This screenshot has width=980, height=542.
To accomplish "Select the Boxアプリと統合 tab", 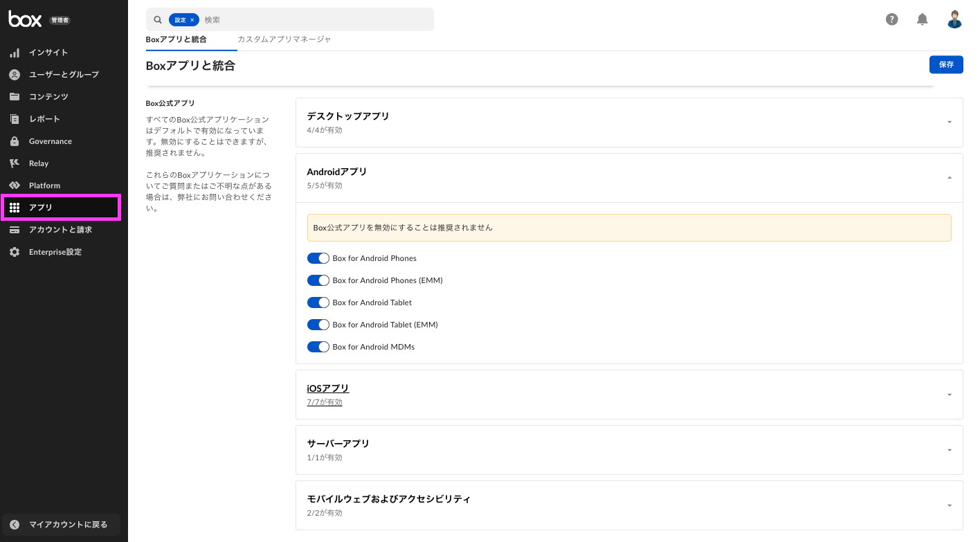I will coord(176,39).
